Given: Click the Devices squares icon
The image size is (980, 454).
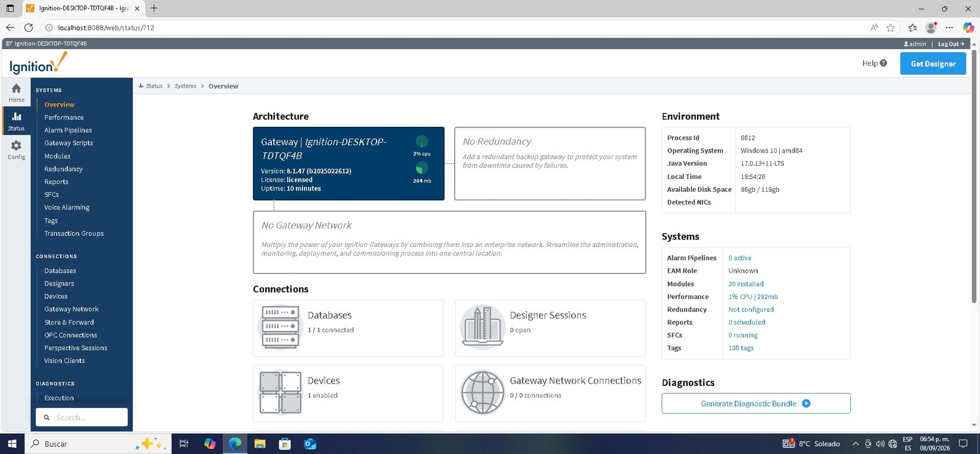Looking at the screenshot, I should pyautogui.click(x=281, y=393).
